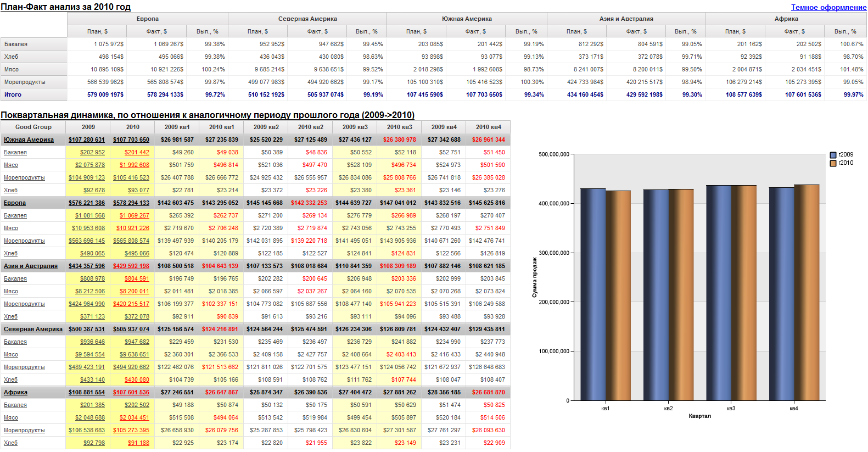Select the 579 009 197$ total cell
This screenshot has width=868, height=452.
click(x=97, y=94)
